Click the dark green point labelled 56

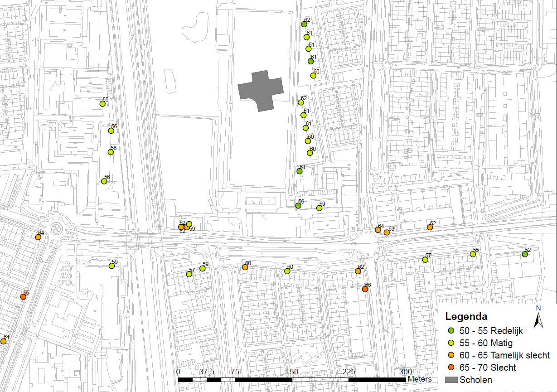298,206
